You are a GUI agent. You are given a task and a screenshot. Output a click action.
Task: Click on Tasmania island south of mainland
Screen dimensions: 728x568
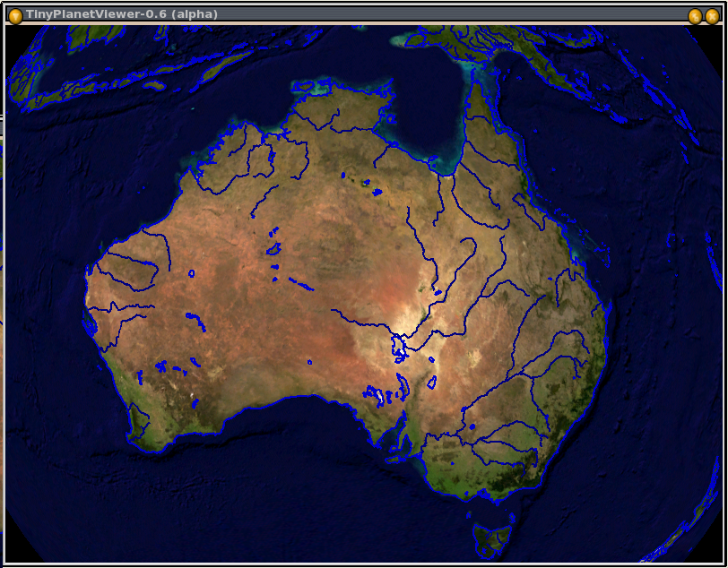[x=491, y=537]
